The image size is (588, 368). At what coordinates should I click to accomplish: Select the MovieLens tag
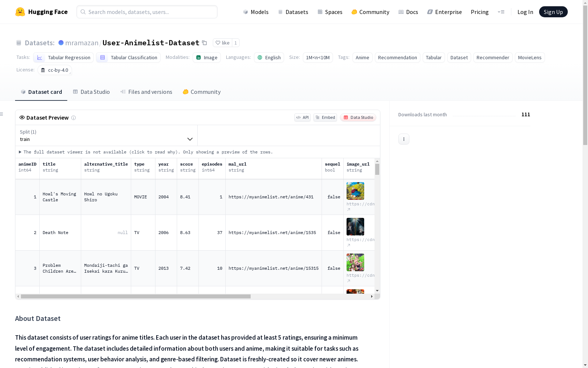pyautogui.click(x=530, y=57)
